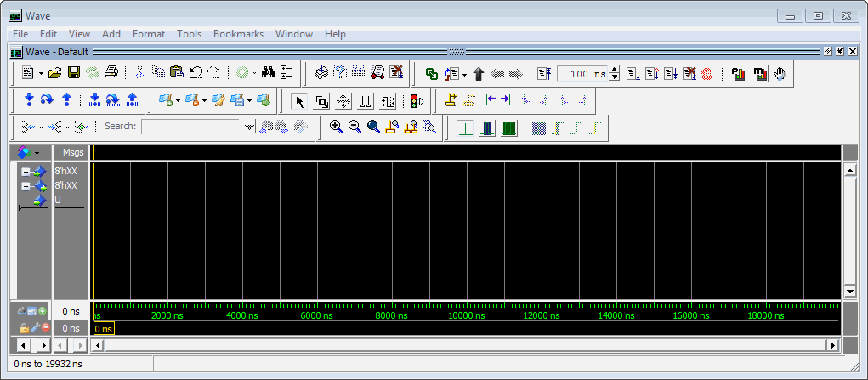Click the single green line waveform icon
Screen dimensions: 868x380
466,128
